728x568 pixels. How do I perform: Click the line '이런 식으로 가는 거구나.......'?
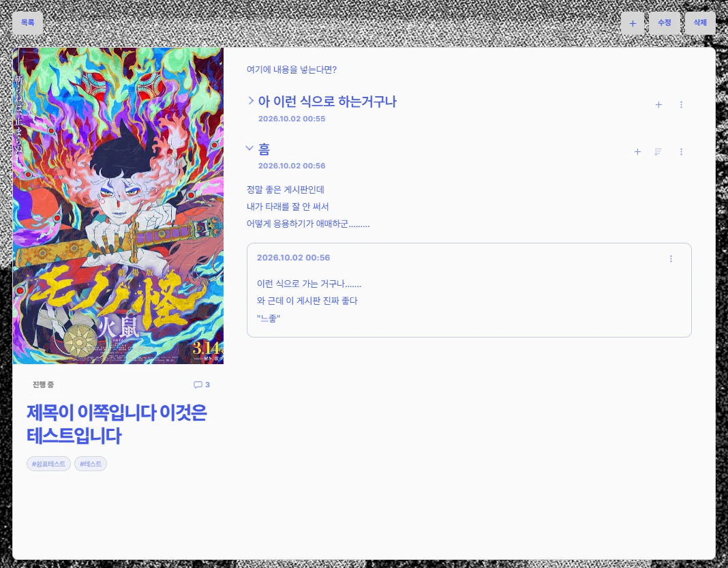[309, 284]
